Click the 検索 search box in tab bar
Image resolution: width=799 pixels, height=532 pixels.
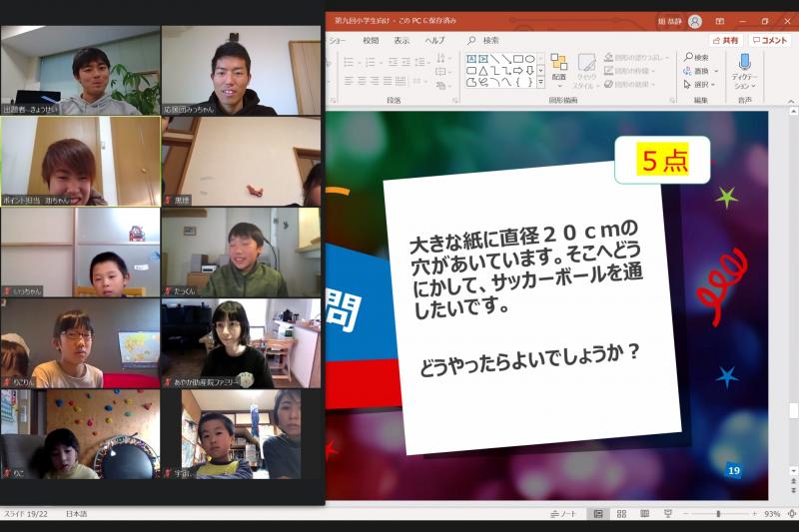(x=483, y=40)
